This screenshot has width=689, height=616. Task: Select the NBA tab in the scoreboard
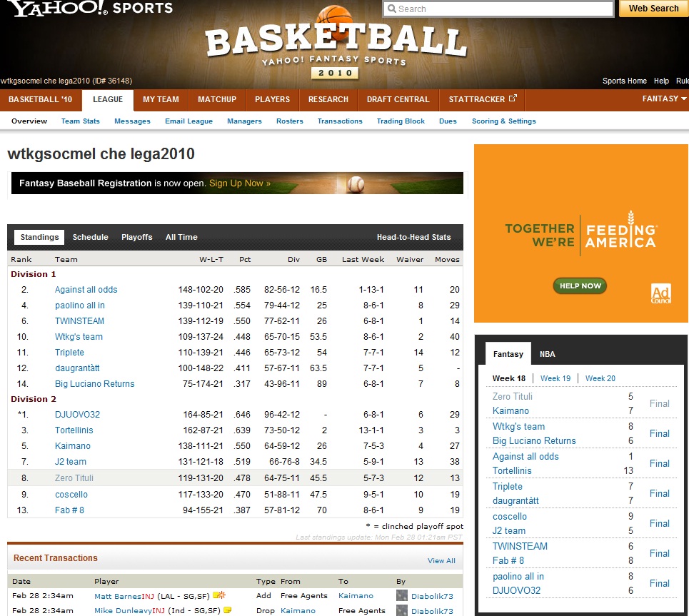(547, 354)
